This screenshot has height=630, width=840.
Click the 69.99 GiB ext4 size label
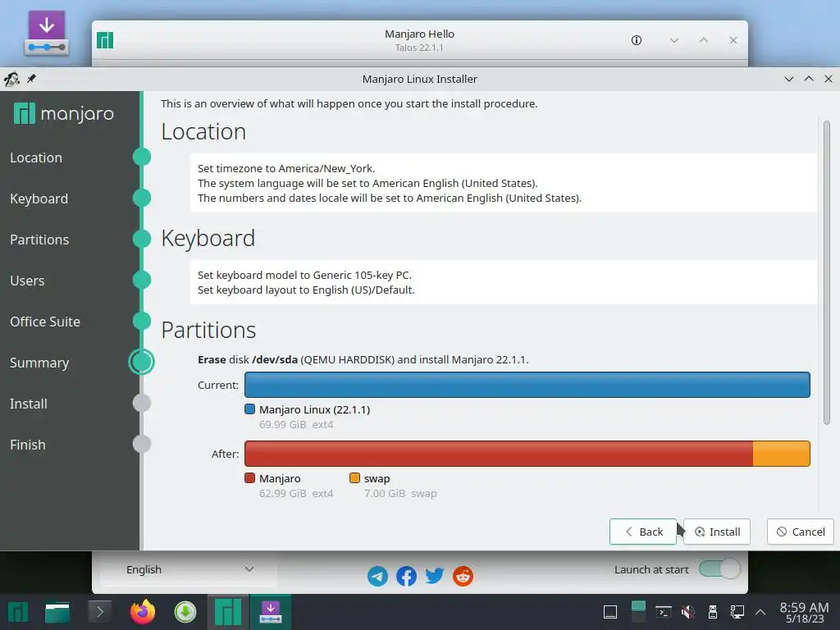[x=296, y=424]
